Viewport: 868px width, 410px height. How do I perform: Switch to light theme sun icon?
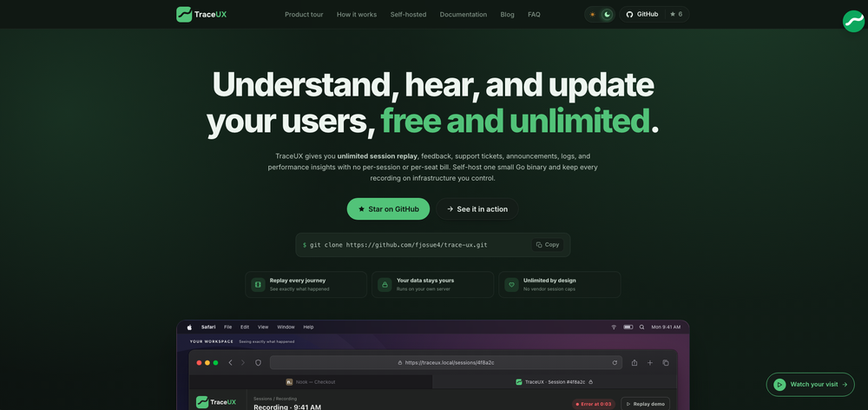[x=592, y=15]
